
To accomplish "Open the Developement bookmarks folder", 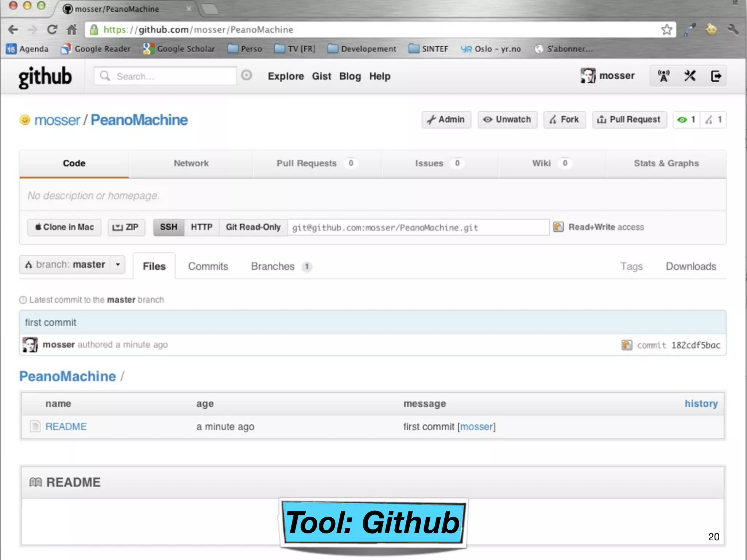I will [362, 49].
